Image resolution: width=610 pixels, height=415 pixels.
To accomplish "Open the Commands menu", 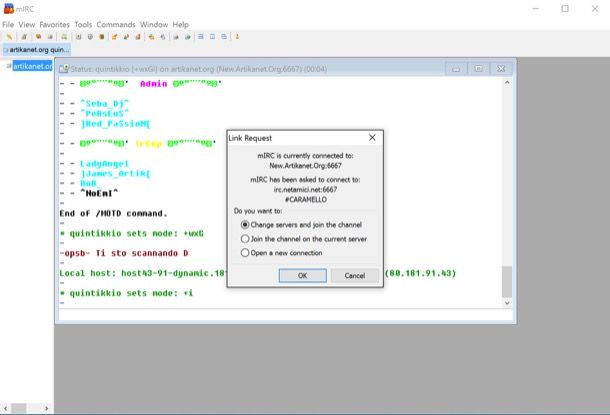I will 116,25.
